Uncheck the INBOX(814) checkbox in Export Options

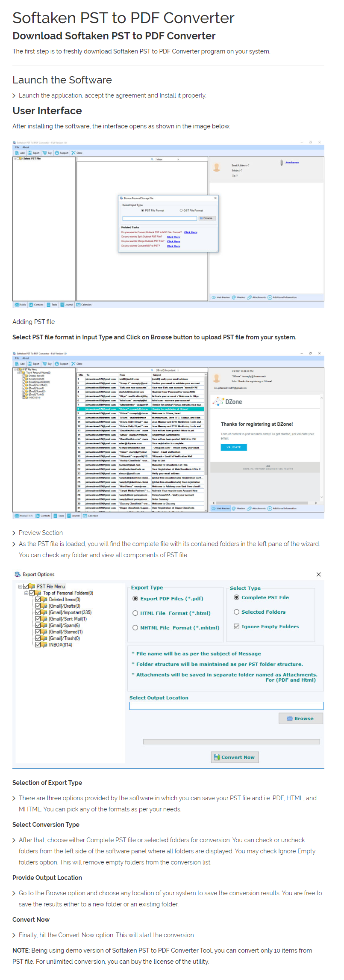click(x=38, y=644)
